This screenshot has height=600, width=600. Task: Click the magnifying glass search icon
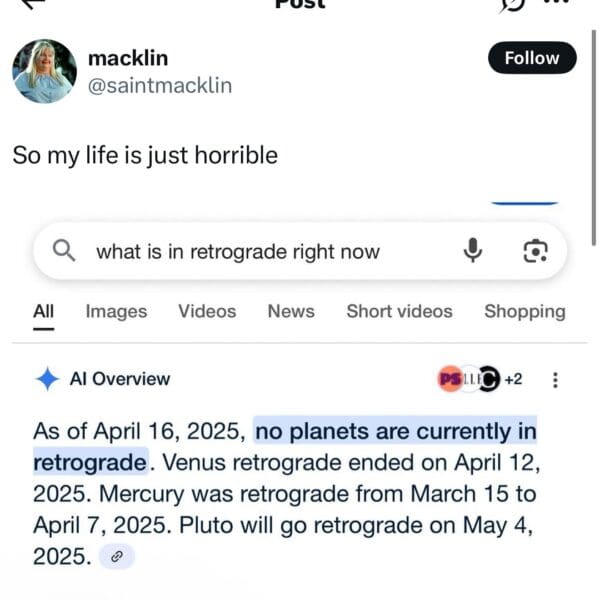click(x=64, y=251)
